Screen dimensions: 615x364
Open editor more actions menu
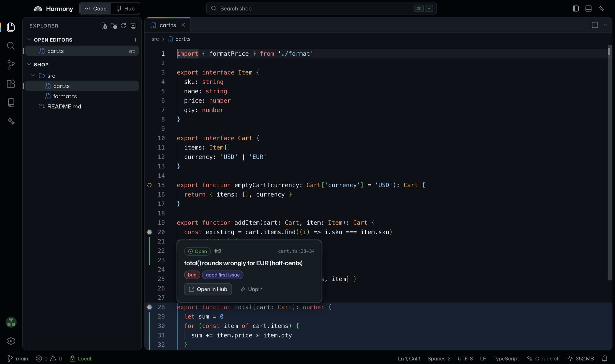[x=605, y=25]
